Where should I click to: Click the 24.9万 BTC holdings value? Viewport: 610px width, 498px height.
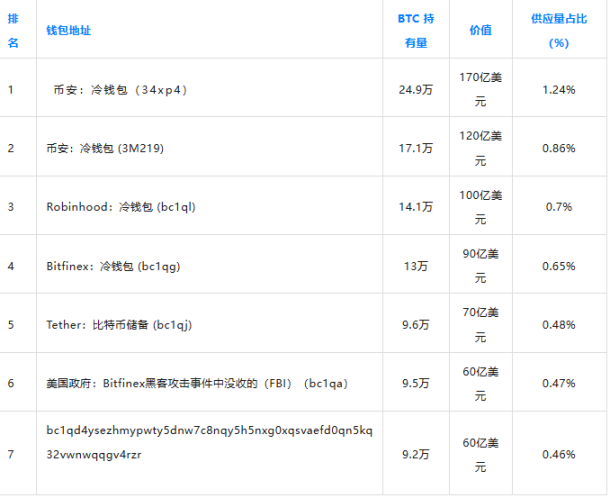(x=416, y=89)
